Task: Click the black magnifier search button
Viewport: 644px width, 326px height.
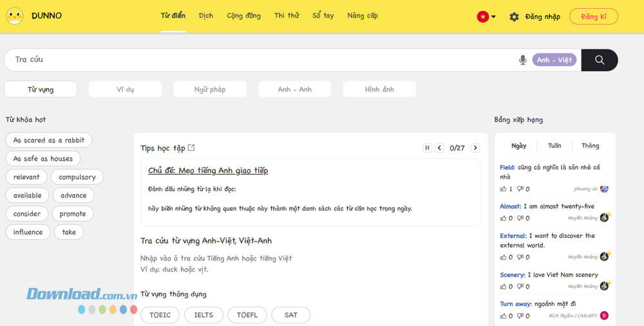Action: pos(599,60)
